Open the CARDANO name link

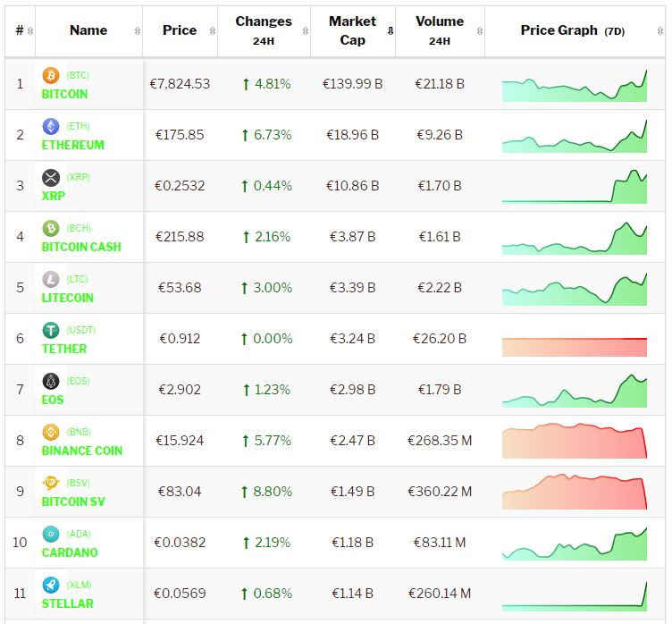70,552
